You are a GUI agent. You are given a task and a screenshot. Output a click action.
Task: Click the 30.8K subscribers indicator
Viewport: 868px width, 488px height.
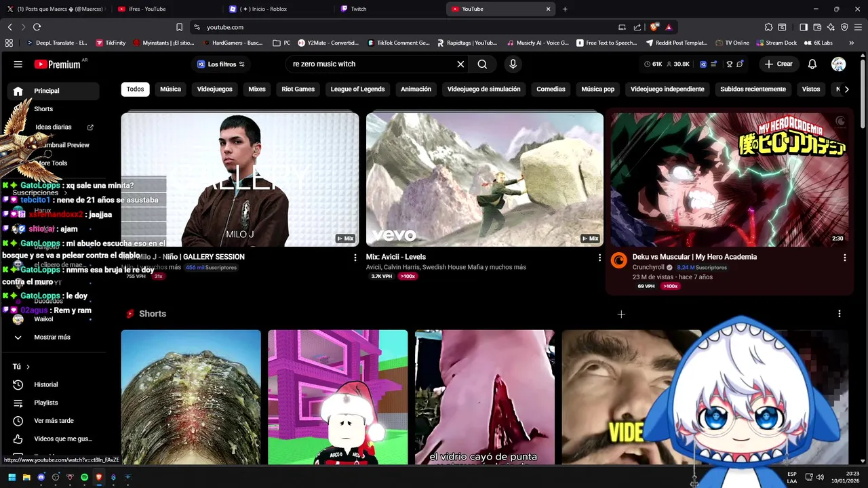(679, 64)
